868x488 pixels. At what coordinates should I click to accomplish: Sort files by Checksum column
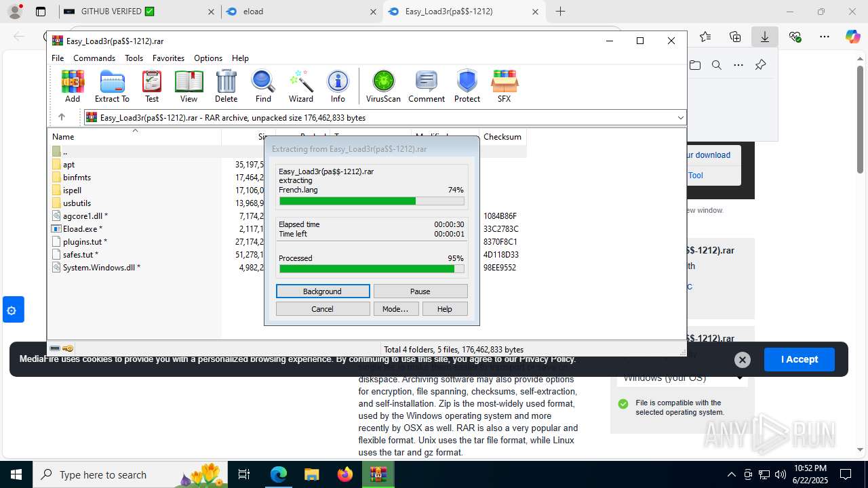pyautogui.click(x=502, y=137)
